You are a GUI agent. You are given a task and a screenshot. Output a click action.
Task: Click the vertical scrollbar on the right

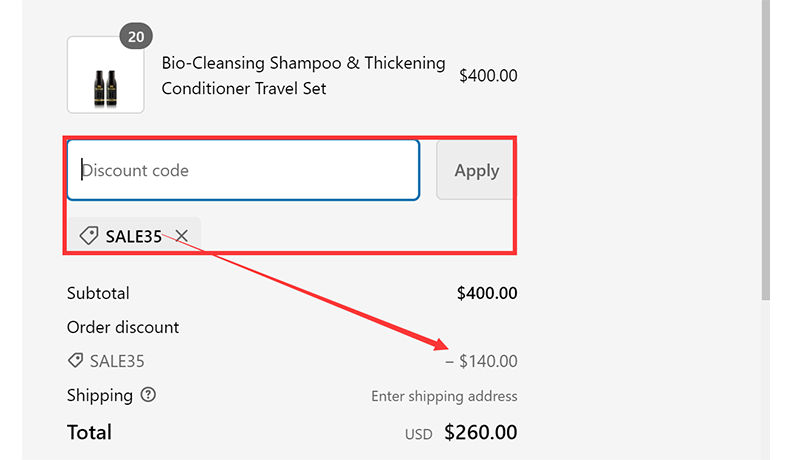tap(765, 150)
